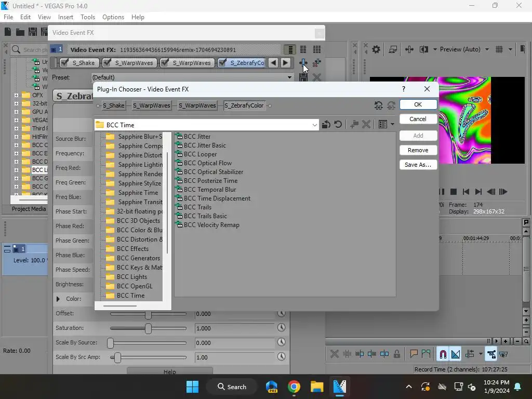Click the Save icon in main toolbar

click(x=33, y=32)
